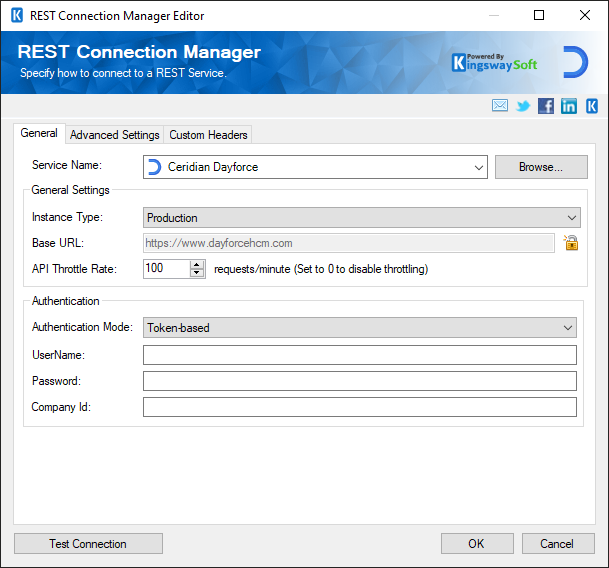Switch to the General tab
The height and width of the screenshot is (568, 609).
[39, 133]
